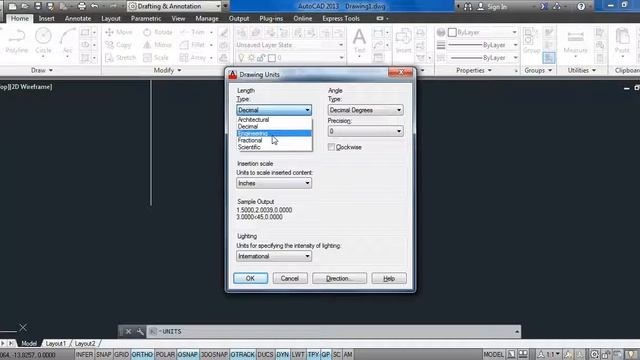Click the Text tool in Annotation panel
The image size is (640, 360).
pyautogui.click(x=359, y=41)
